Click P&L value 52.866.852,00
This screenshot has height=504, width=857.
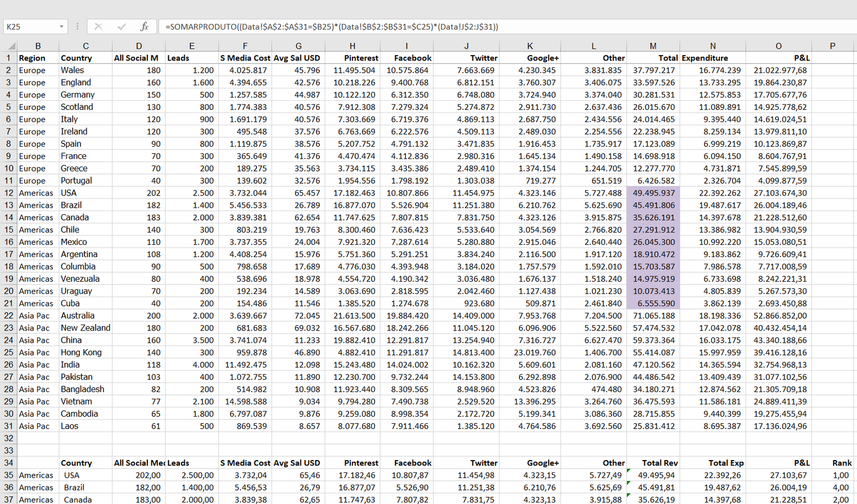pyautogui.click(x=780, y=315)
